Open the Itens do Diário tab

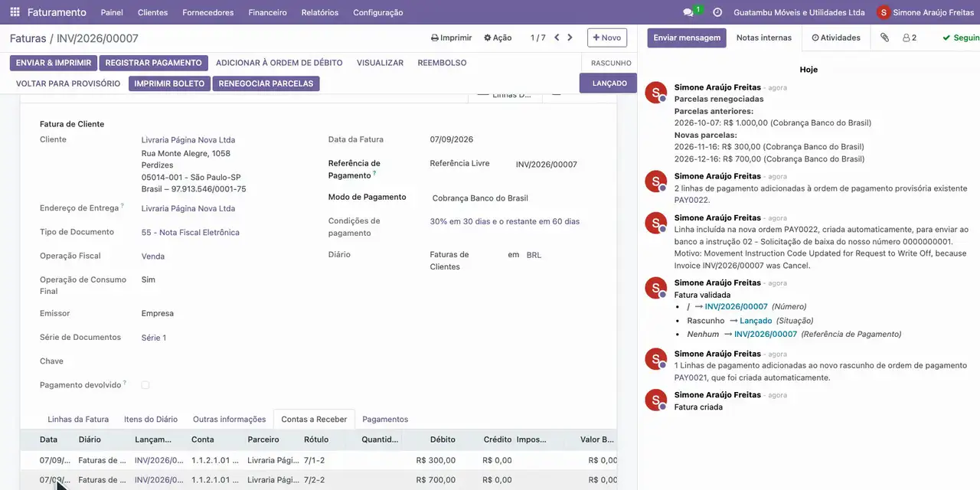coord(151,420)
